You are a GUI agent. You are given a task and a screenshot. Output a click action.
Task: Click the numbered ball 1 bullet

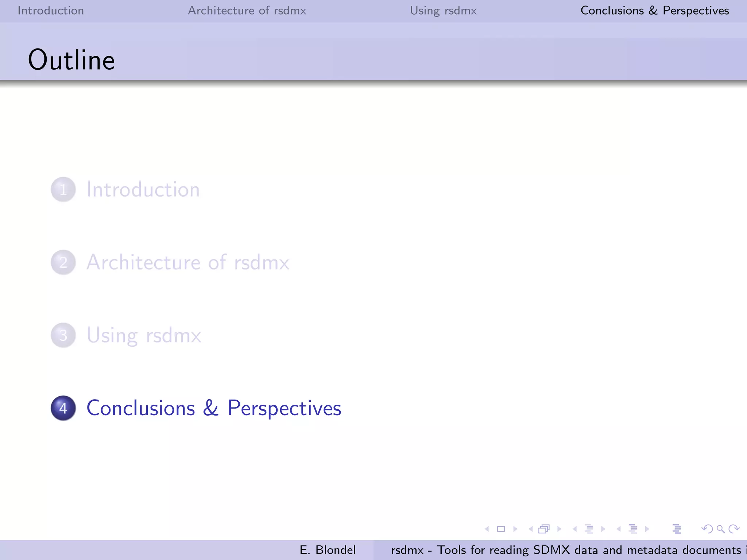click(x=63, y=190)
